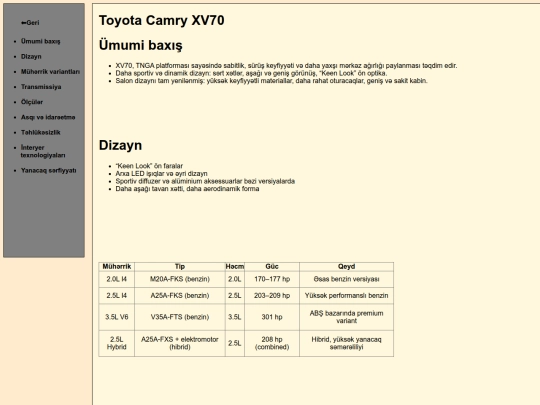
Task: Select Transmissiya in the sidebar
Action: [x=41, y=87]
